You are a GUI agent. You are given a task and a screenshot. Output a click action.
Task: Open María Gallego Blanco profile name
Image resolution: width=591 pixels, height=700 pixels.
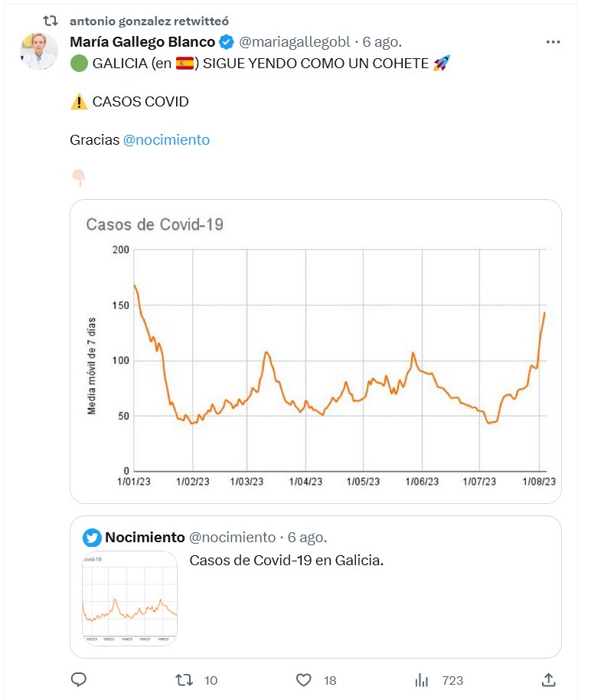142,41
